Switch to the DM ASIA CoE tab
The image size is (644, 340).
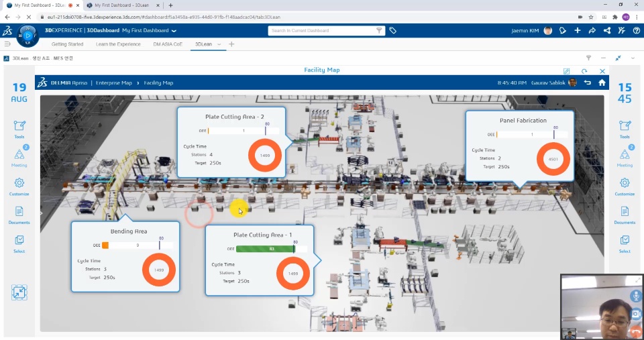click(168, 44)
